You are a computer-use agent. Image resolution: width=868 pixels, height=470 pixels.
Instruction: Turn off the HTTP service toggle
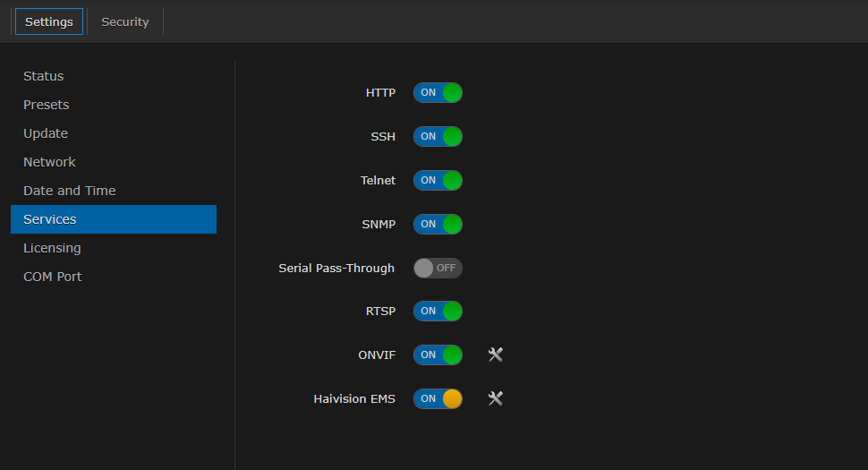pos(438,93)
